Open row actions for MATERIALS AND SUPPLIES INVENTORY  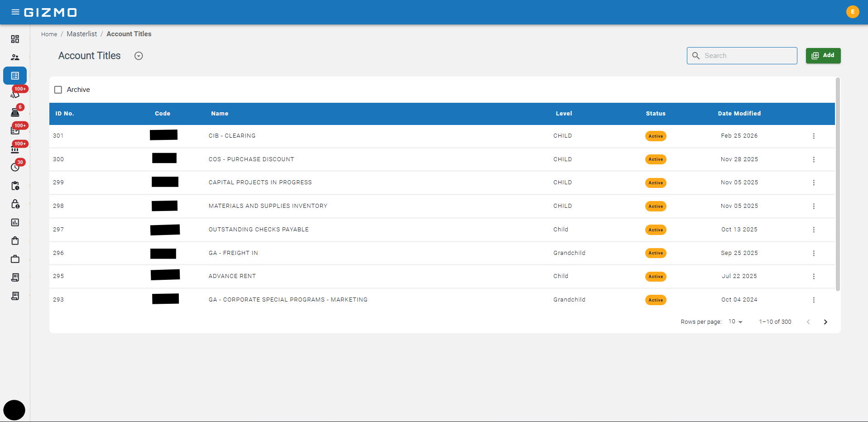click(814, 206)
